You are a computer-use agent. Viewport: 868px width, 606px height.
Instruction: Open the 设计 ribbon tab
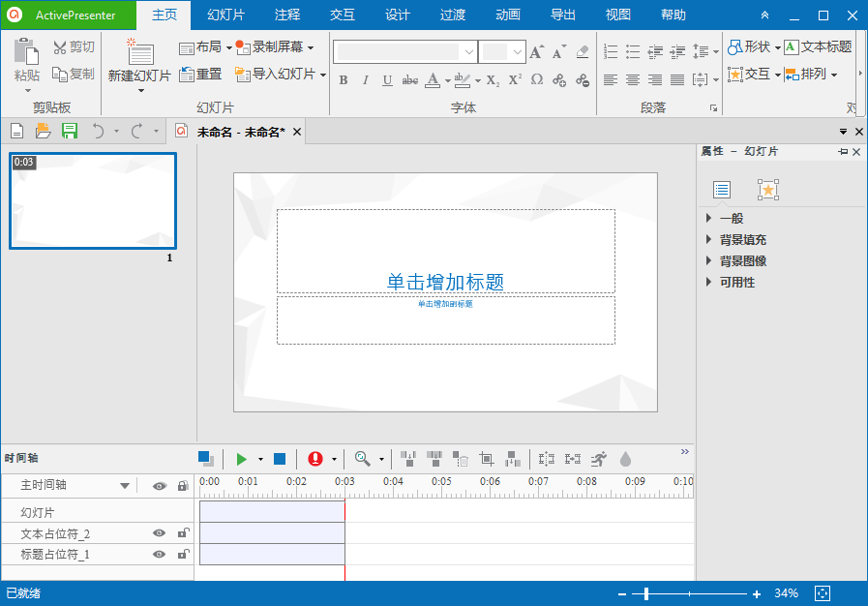398,15
